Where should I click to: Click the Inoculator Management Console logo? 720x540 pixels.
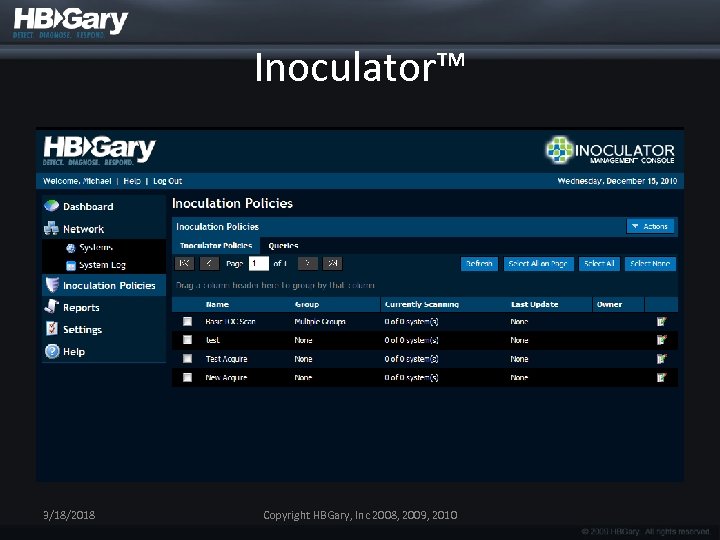[x=610, y=150]
